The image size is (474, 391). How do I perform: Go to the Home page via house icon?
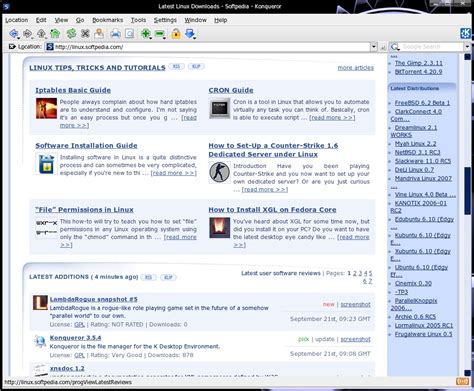(x=55, y=33)
